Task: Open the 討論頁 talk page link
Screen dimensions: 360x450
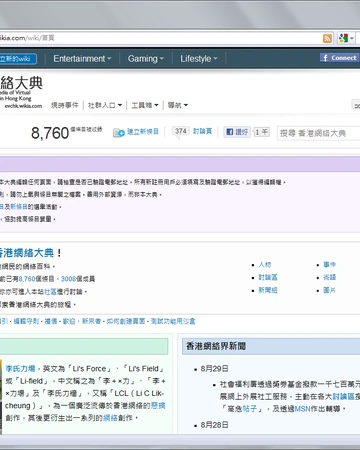Action: point(203,131)
